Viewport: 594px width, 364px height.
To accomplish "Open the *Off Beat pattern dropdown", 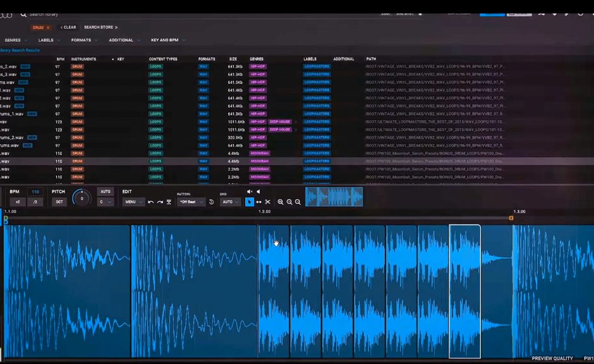I will (x=191, y=202).
